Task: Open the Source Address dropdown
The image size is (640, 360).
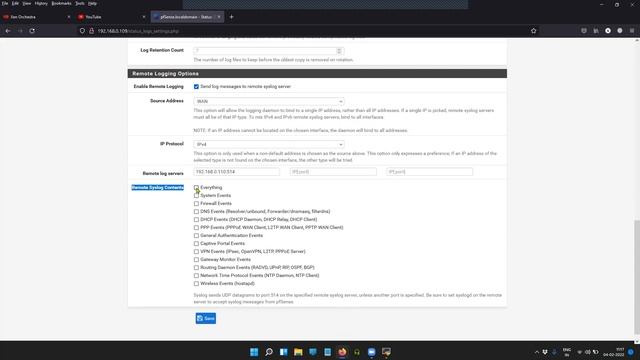Action: 269,101
